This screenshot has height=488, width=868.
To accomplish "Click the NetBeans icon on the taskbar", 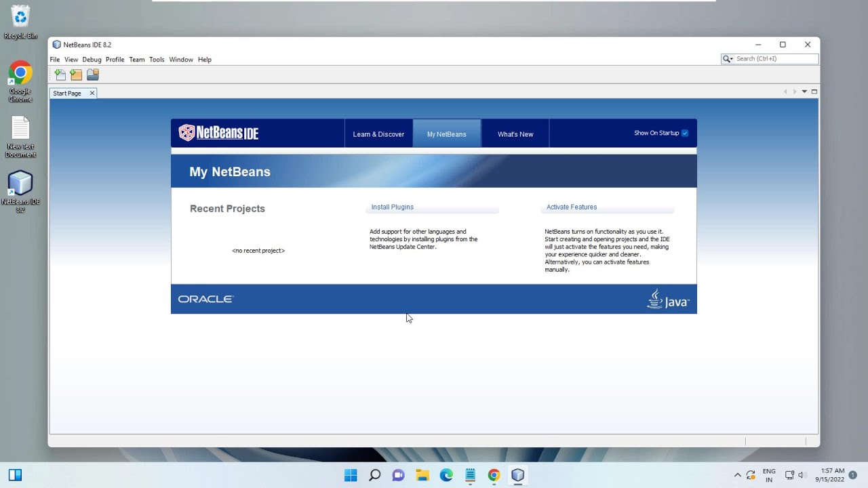I will (518, 475).
